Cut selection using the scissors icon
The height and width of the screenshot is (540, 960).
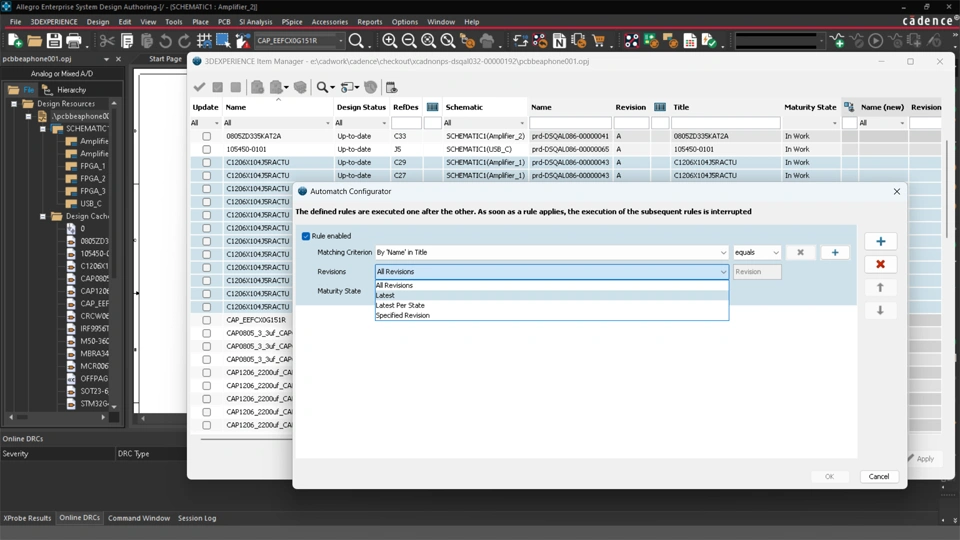(x=107, y=41)
